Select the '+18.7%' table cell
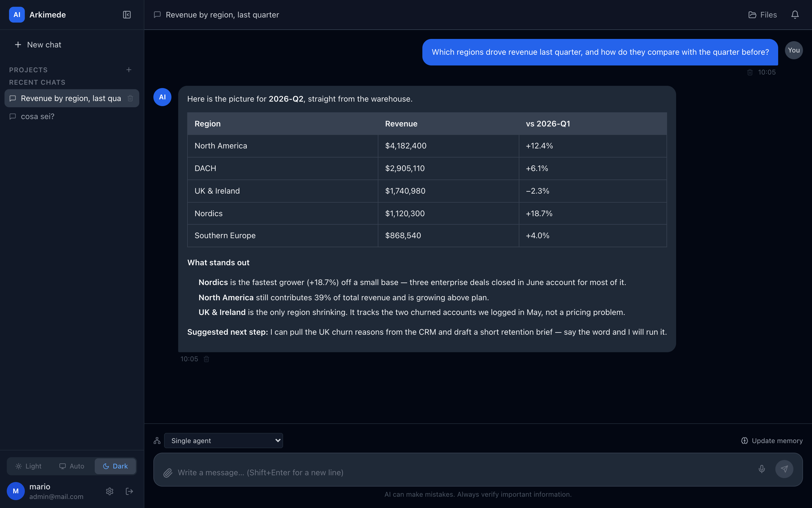This screenshot has height=508, width=812. (593, 213)
